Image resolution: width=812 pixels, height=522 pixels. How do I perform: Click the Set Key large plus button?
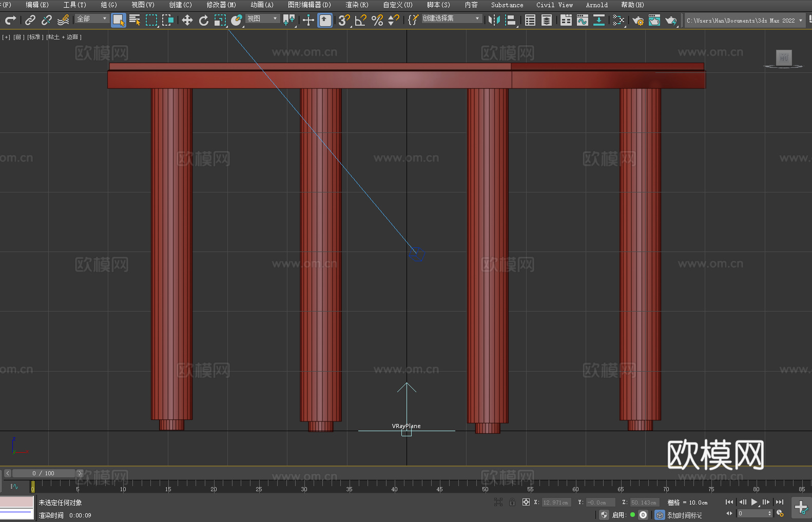coord(801,508)
